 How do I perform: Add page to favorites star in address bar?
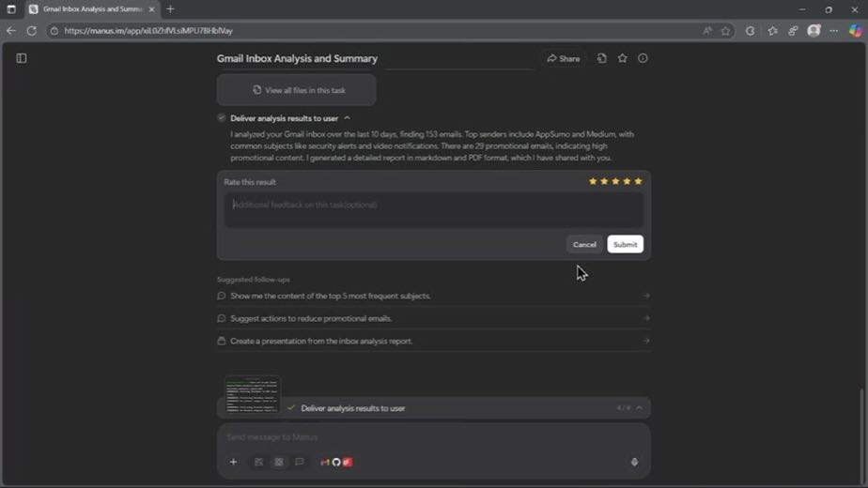726,31
